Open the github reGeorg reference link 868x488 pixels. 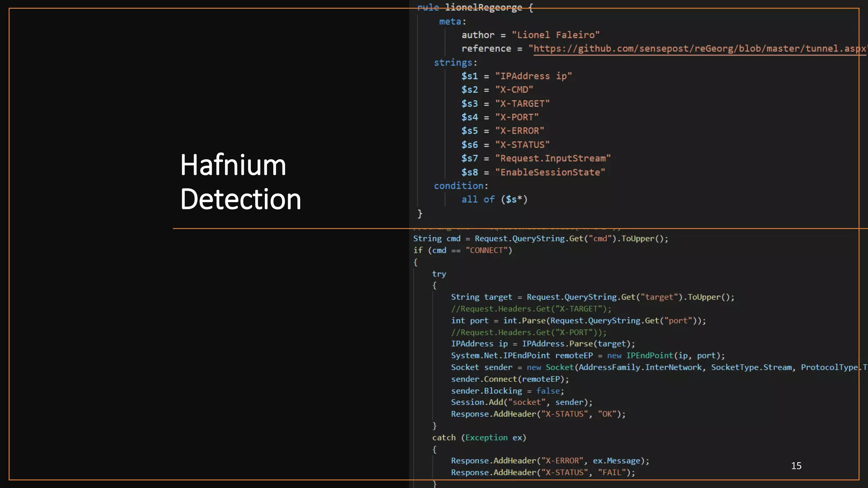pyautogui.click(x=699, y=49)
